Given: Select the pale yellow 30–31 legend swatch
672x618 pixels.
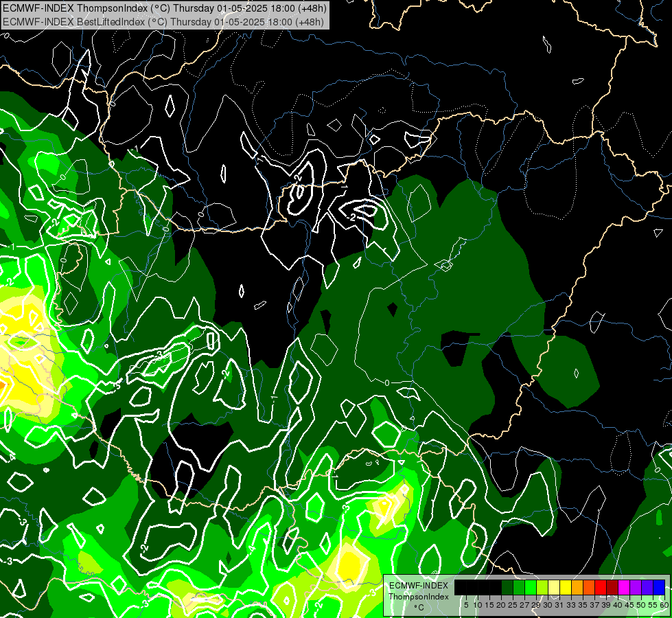Looking at the screenshot, I should 554,587.
